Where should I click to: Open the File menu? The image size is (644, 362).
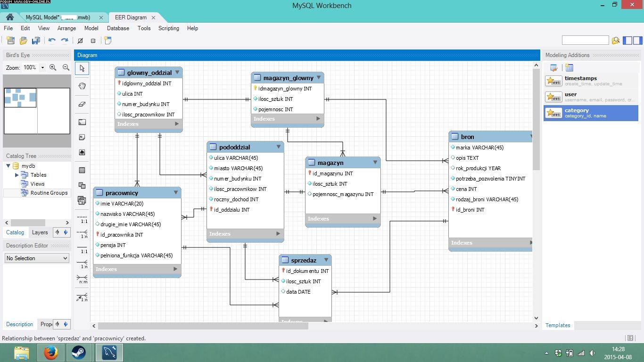[x=8, y=28]
